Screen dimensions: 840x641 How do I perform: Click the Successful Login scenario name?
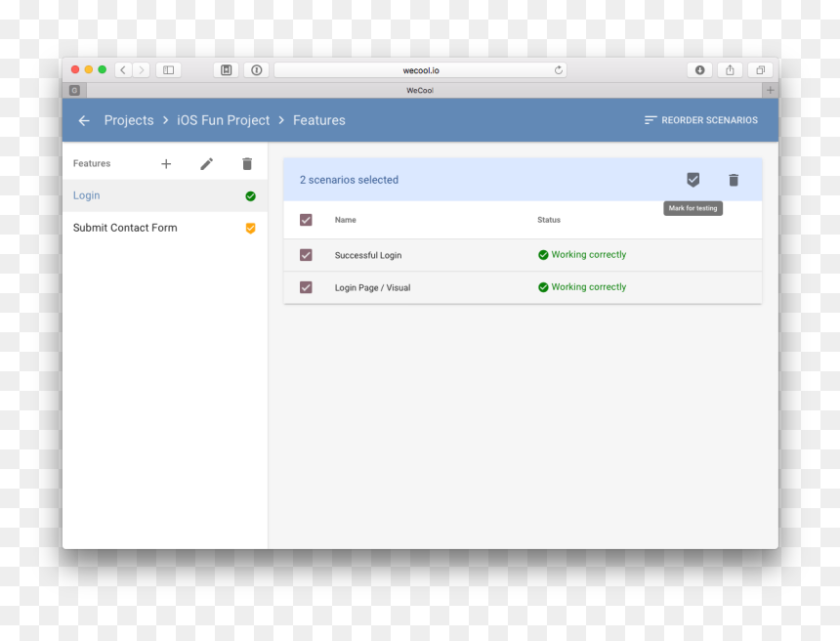coord(368,256)
